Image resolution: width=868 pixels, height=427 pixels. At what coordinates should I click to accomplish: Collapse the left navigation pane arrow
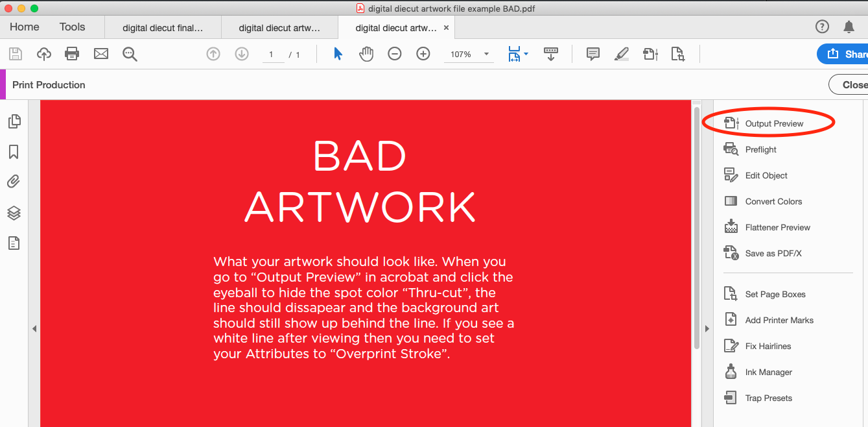34,329
